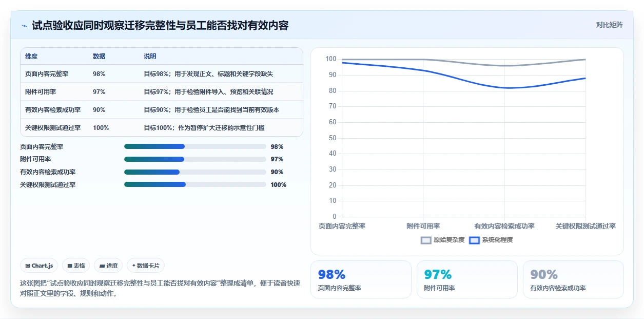The image size is (644, 319).
Task: Click the 90% value in the table
Action: [x=99, y=110]
